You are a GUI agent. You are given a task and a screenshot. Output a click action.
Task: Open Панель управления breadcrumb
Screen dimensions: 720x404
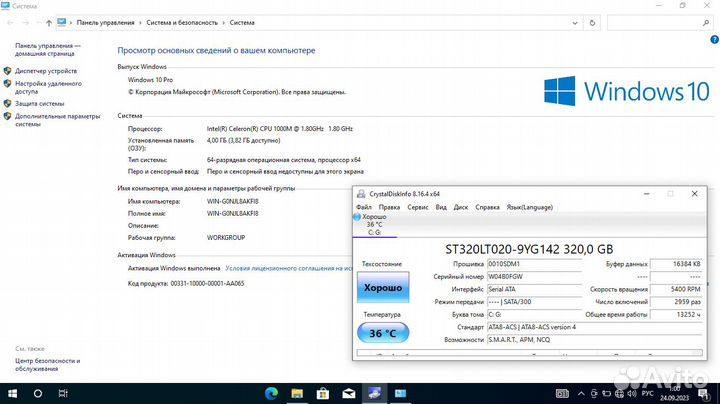pyautogui.click(x=106, y=22)
